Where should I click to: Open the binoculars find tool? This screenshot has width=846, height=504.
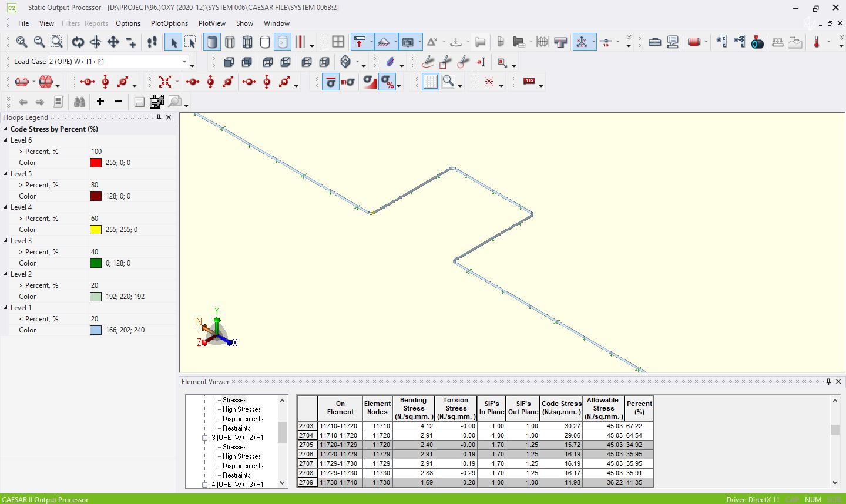point(79,102)
